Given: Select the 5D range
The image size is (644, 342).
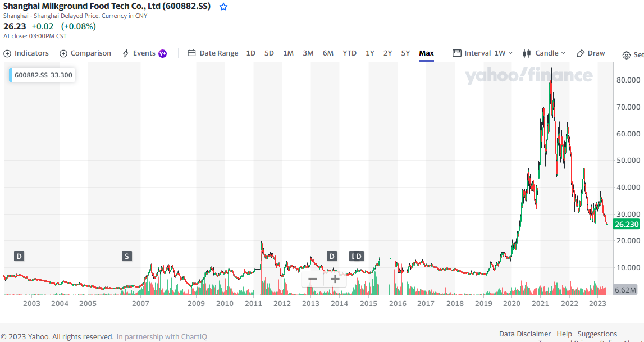Looking at the screenshot, I should click(269, 53).
